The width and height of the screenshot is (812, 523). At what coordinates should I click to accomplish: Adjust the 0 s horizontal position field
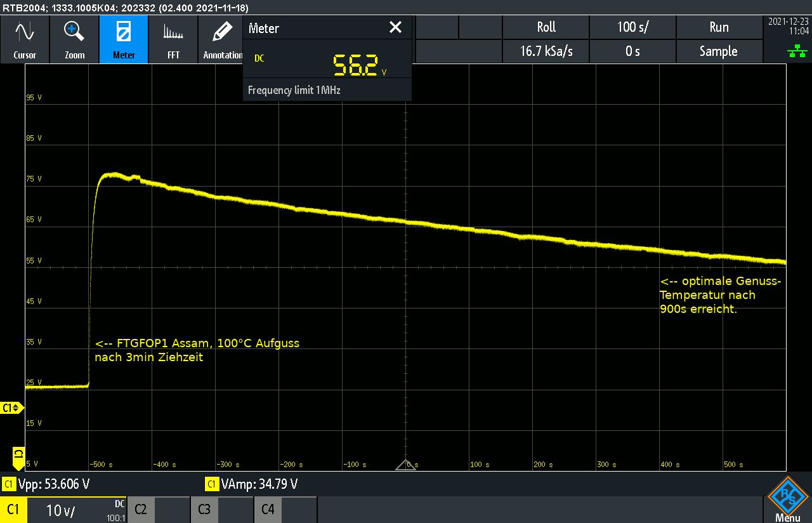632,51
